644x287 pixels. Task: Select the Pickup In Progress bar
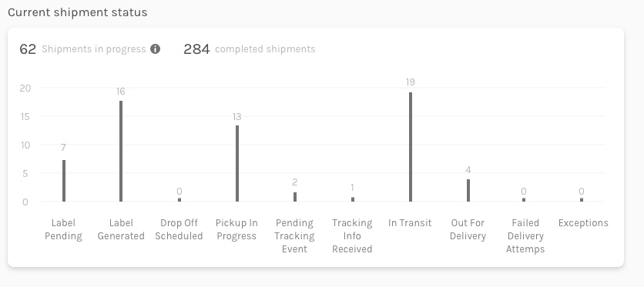click(237, 164)
